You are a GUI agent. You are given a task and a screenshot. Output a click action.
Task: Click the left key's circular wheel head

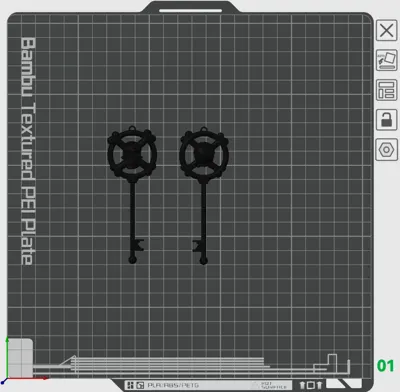(132, 153)
